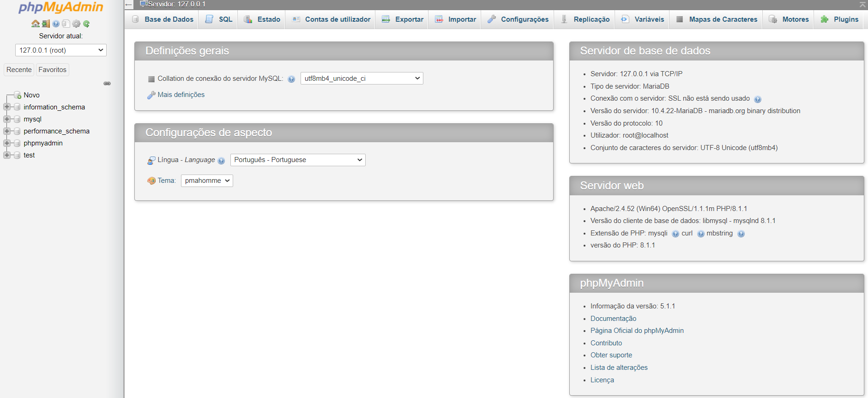The image size is (868, 398).
Task: Click the Home house icon in sidebar
Action: tap(36, 24)
